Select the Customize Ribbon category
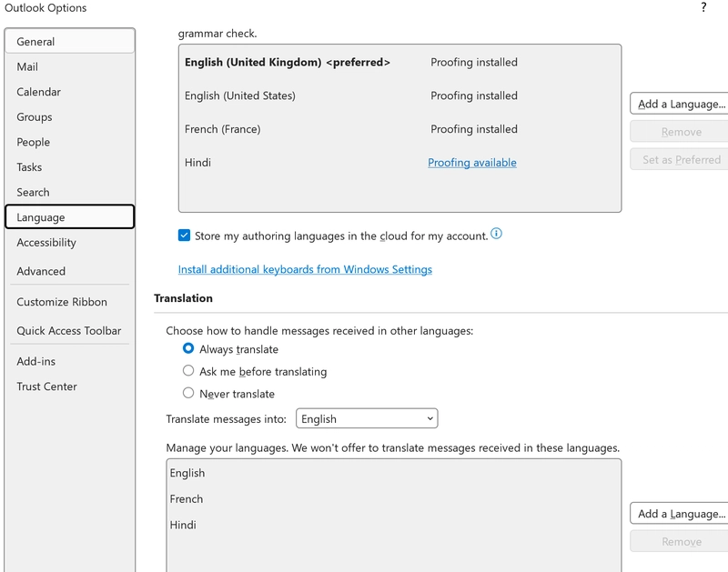 pyautogui.click(x=62, y=302)
